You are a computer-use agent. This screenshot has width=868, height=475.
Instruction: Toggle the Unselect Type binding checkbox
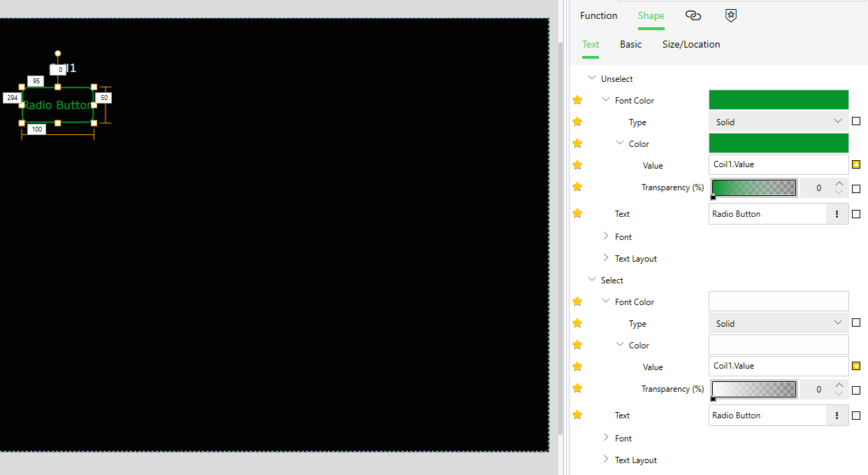tap(856, 122)
